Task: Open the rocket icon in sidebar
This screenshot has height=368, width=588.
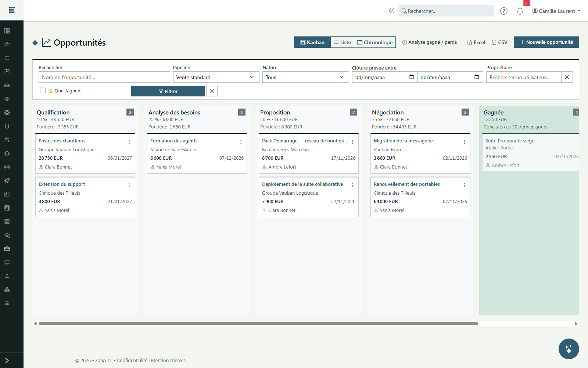Action: coord(7,181)
